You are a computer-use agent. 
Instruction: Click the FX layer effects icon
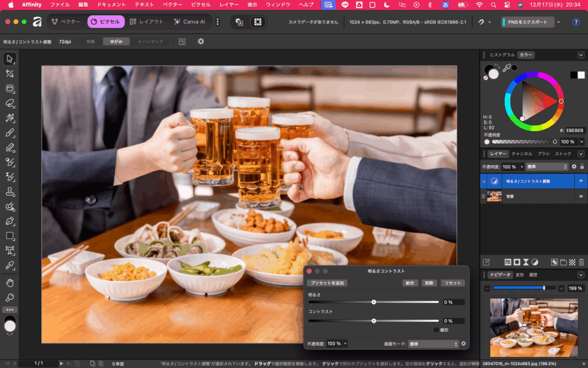point(508,262)
